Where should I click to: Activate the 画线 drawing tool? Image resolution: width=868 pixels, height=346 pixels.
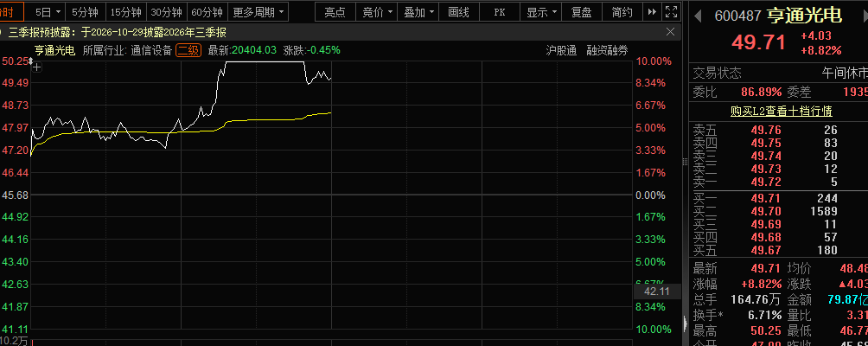[458, 12]
